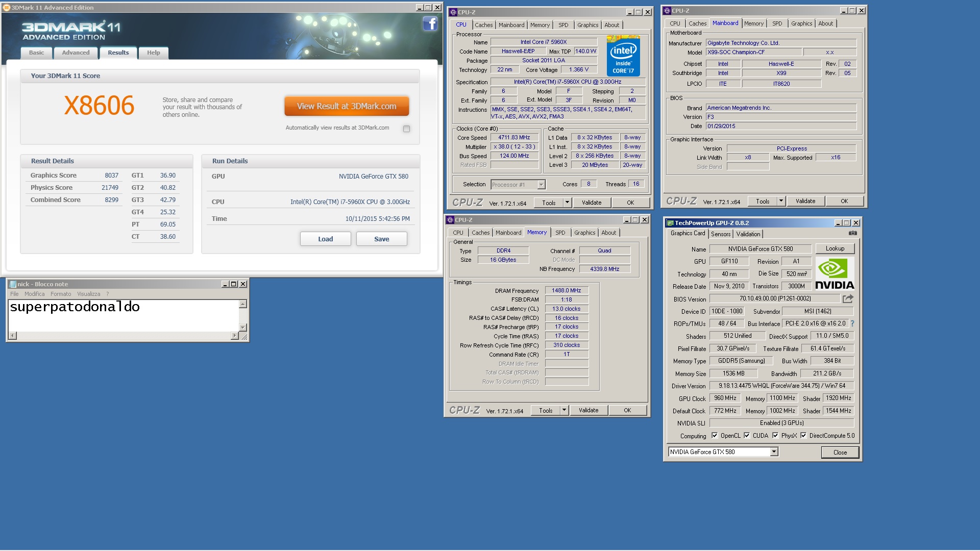Open Caches tab in CPU-Z CPU window
This screenshot has height=551, width=980.
pos(483,25)
